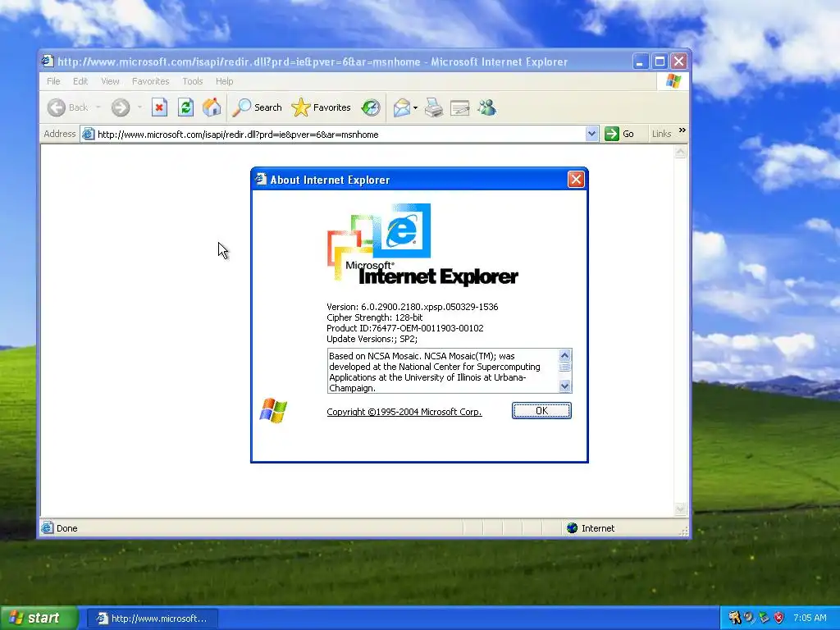Image resolution: width=840 pixels, height=630 pixels.
Task: Click the second system tray icon
Action: [x=750, y=619]
